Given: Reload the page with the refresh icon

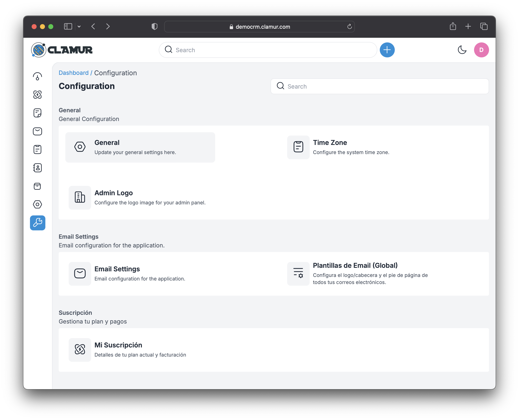Looking at the screenshot, I should (349, 26).
